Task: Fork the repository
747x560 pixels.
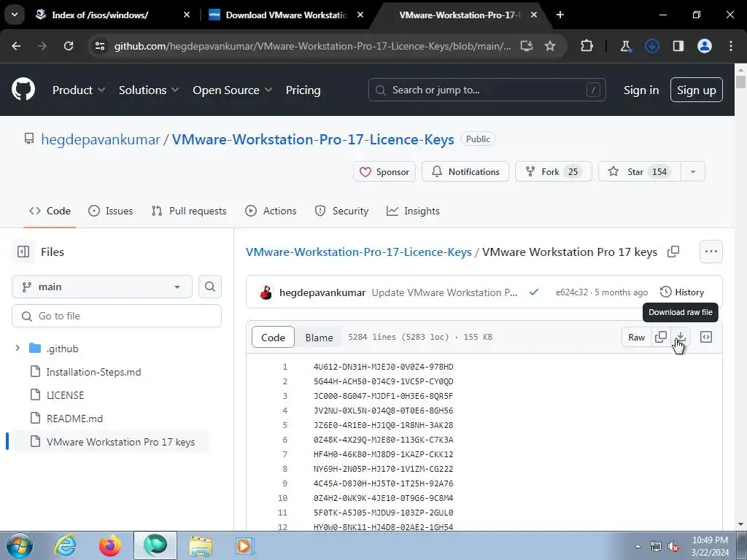Action: pos(554,172)
